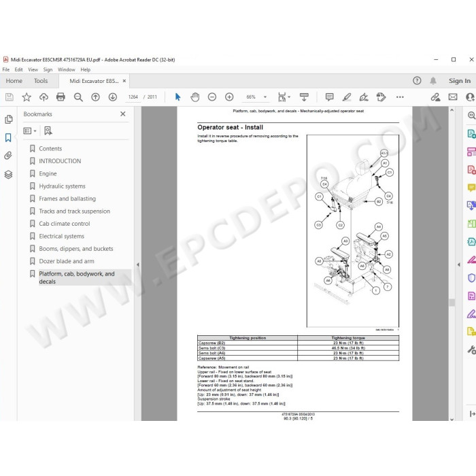Open the Engine bookmark
Image resolution: width=476 pixels, height=476 pixels.
48,173
